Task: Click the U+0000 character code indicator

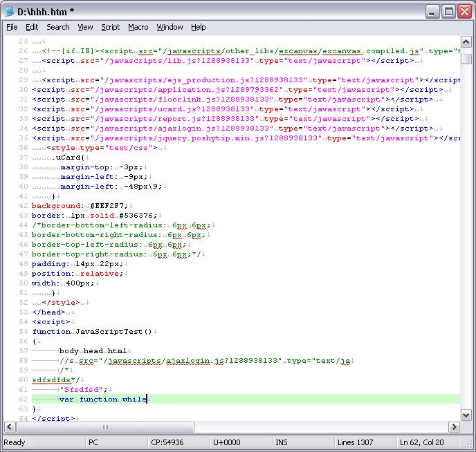Action: tap(227, 442)
